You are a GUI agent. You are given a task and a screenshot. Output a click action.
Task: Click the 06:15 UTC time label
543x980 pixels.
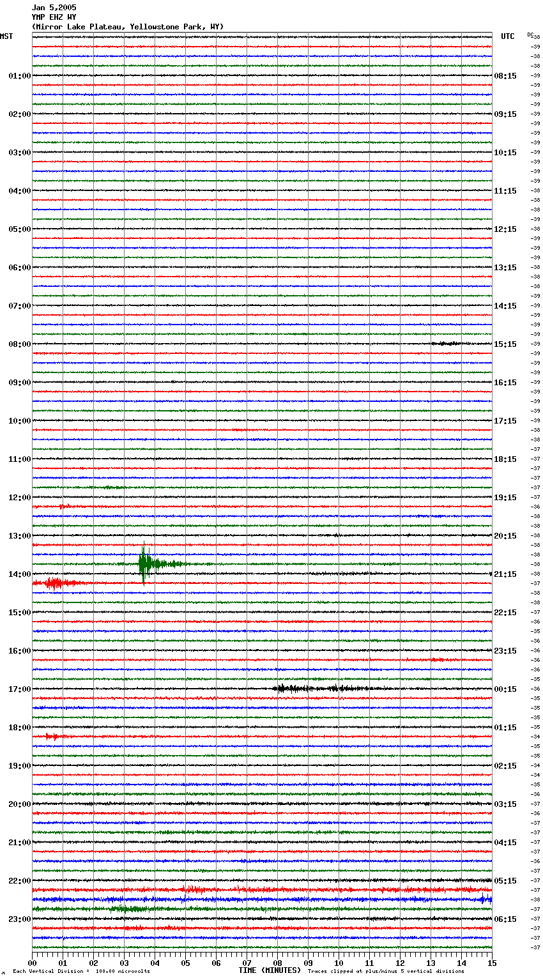[x=505, y=919]
